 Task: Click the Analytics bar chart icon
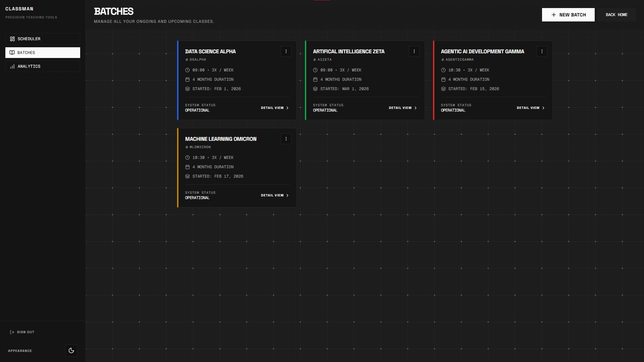[12, 66]
